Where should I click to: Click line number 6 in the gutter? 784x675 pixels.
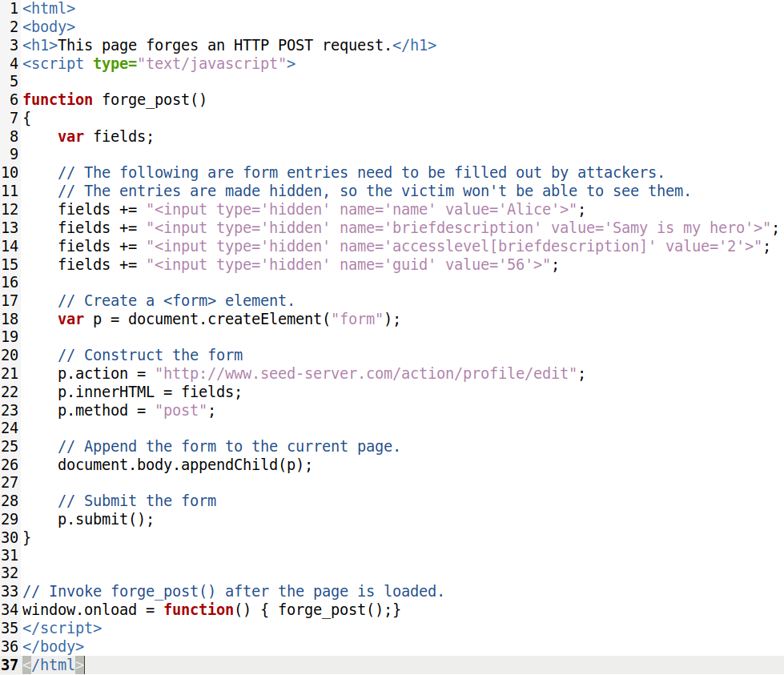[x=14, y=99]
